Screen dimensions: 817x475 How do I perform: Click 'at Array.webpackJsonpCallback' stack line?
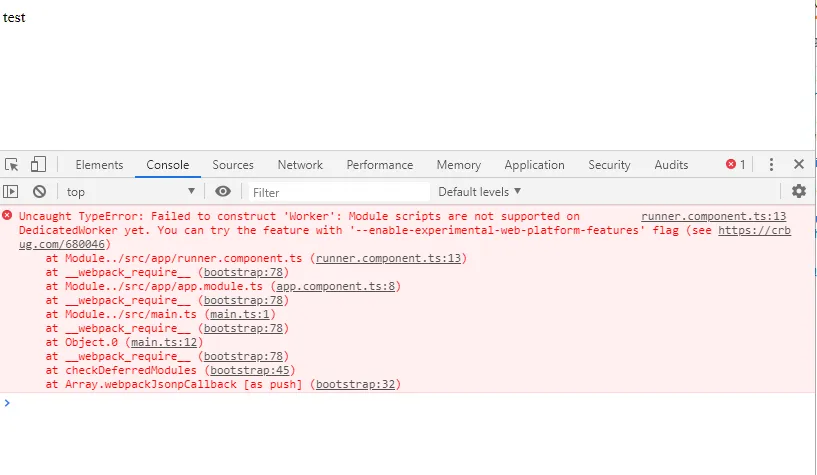pos(223,384)
